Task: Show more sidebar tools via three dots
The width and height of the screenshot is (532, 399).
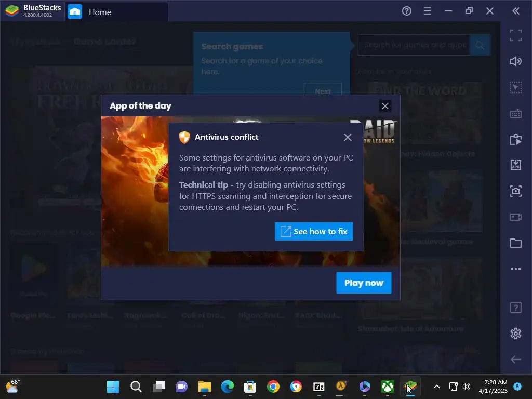Action: click(516, 269)
